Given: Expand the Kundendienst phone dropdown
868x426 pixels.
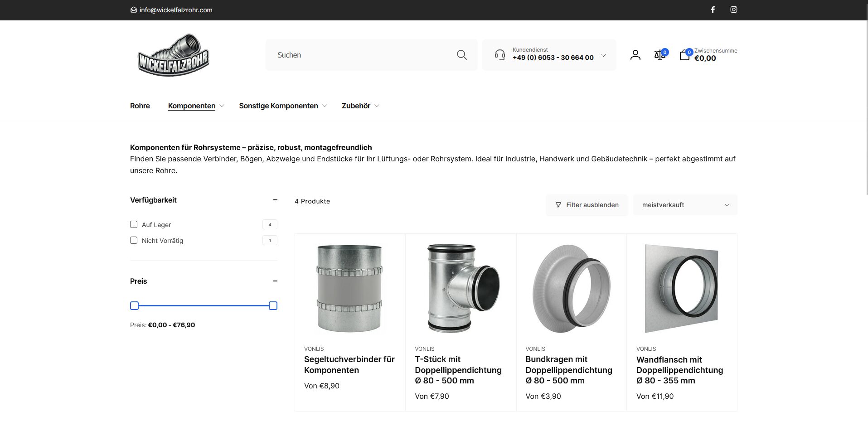Looking at the screenshot, I should point(603,55).
